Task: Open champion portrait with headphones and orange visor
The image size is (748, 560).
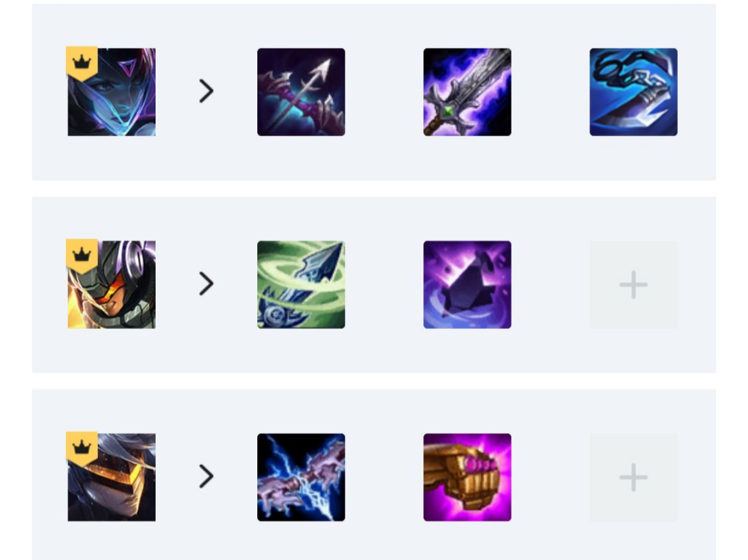Action: 111,285
